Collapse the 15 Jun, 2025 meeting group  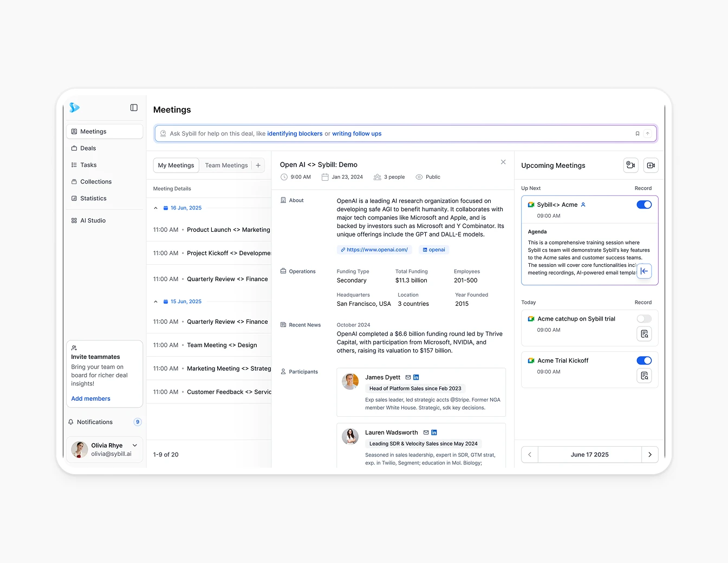(x=155, y=302)
